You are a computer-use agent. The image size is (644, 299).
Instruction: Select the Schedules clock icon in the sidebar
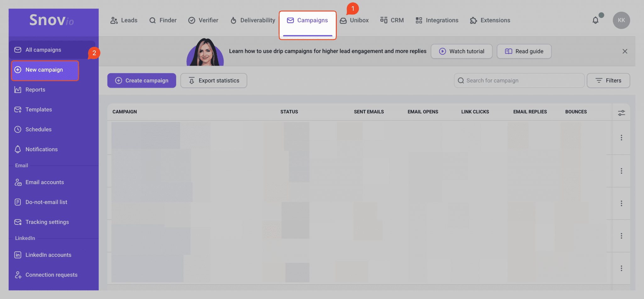point(18,129)
